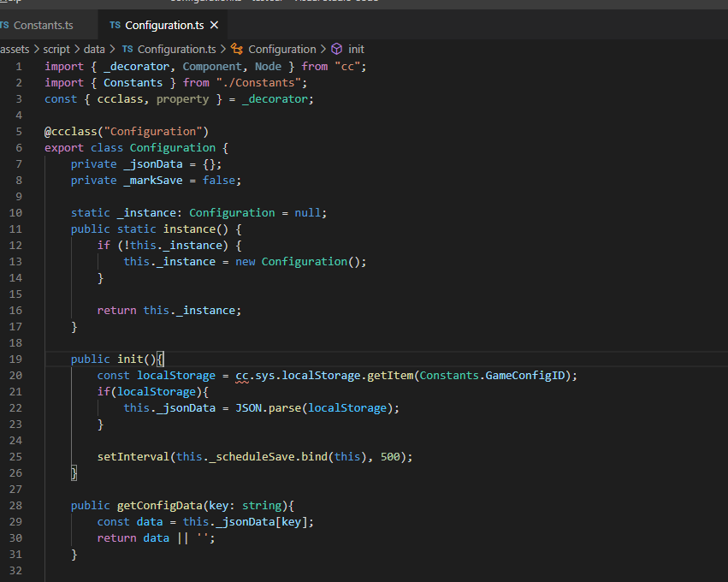This screenshot has width=728, height=582.
Task: Click 'JSON.parse' call on line 22
Action: coord(269,407)
